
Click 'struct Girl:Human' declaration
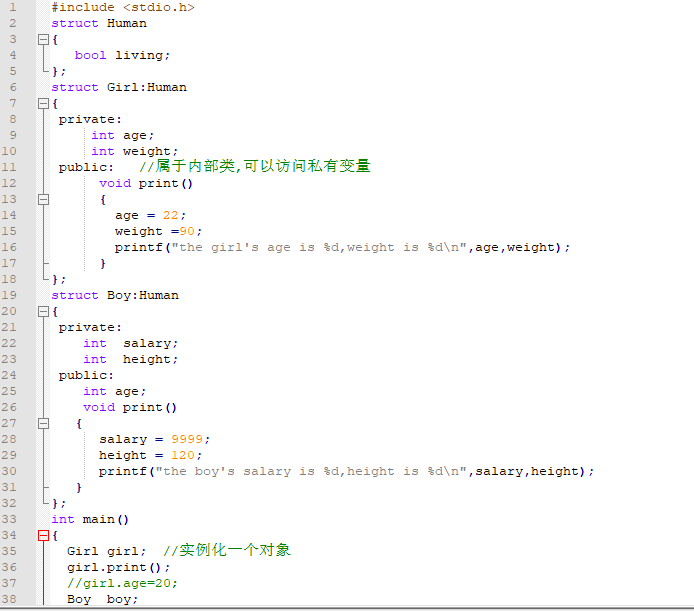pos(119,87)
